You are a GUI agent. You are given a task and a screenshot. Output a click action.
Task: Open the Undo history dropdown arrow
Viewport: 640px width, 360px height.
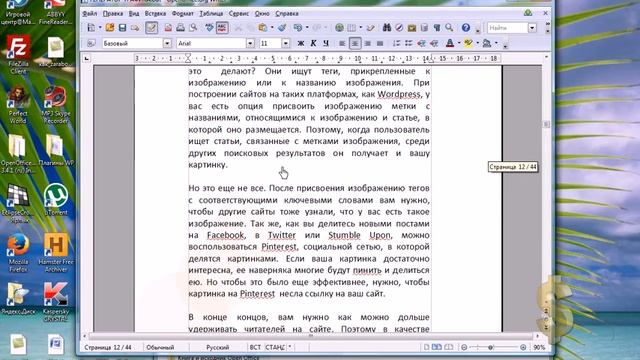[307, 28]
